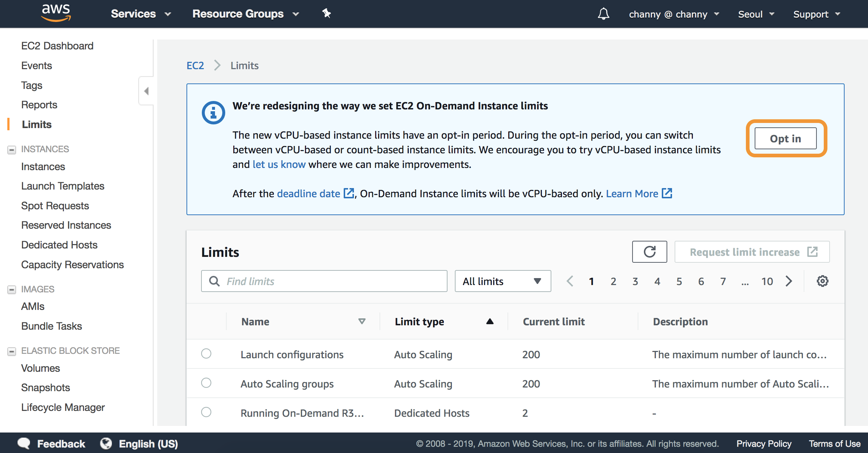The image size is (868, 453).
Task: Collapse the INSTANCES sidebar section
Action: tap(12, 149)
